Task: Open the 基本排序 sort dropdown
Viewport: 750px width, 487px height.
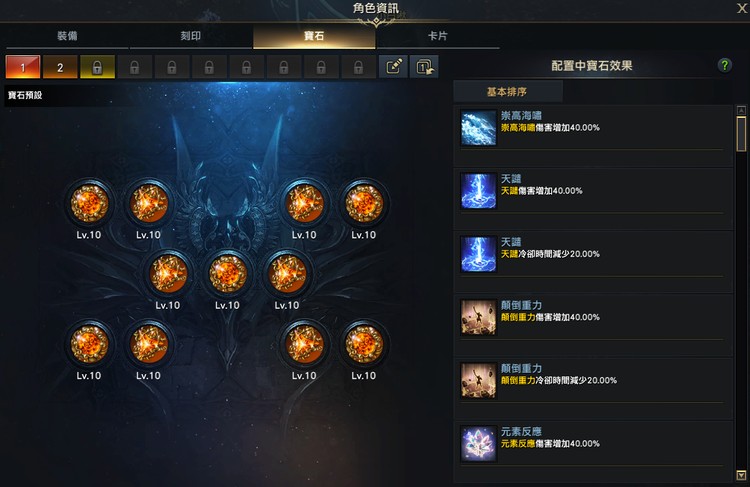Action: pos(507,91)
